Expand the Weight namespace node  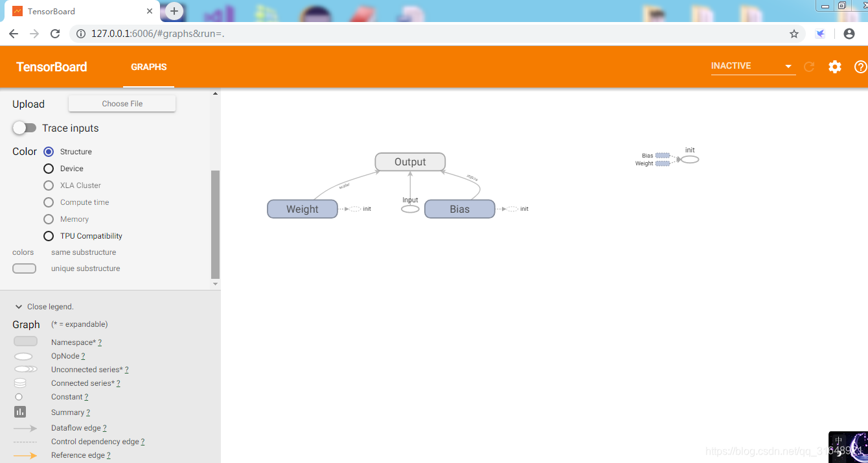(303, 209)
